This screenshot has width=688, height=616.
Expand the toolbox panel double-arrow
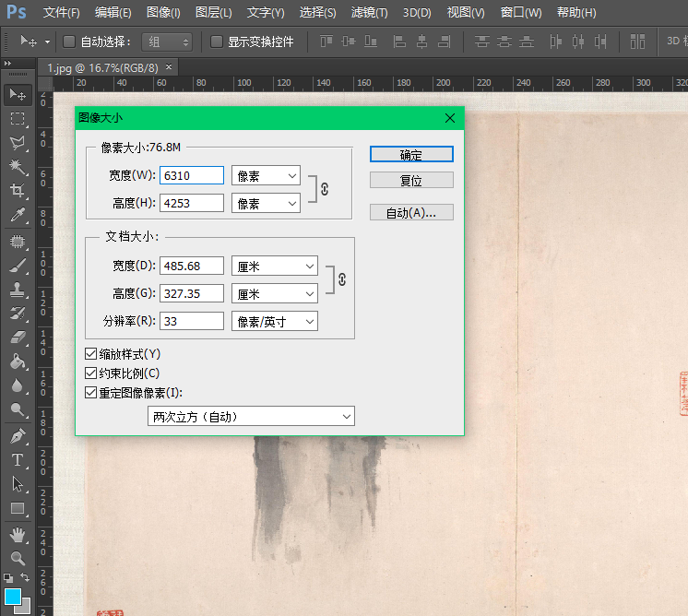tap(7, 64)
